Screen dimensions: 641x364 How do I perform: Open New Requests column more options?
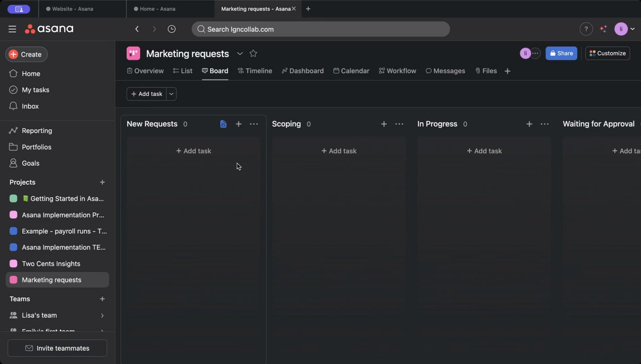254,124
